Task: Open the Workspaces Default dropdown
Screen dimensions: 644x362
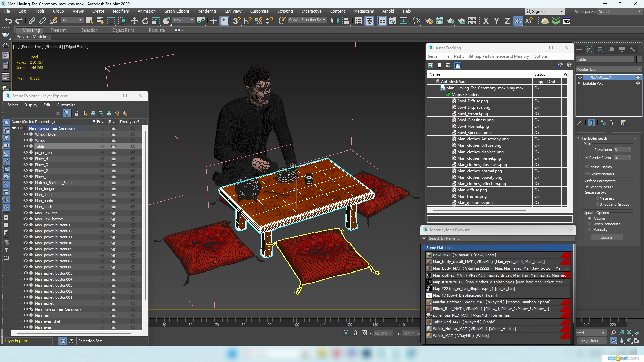Action: (x=619, y=12)
